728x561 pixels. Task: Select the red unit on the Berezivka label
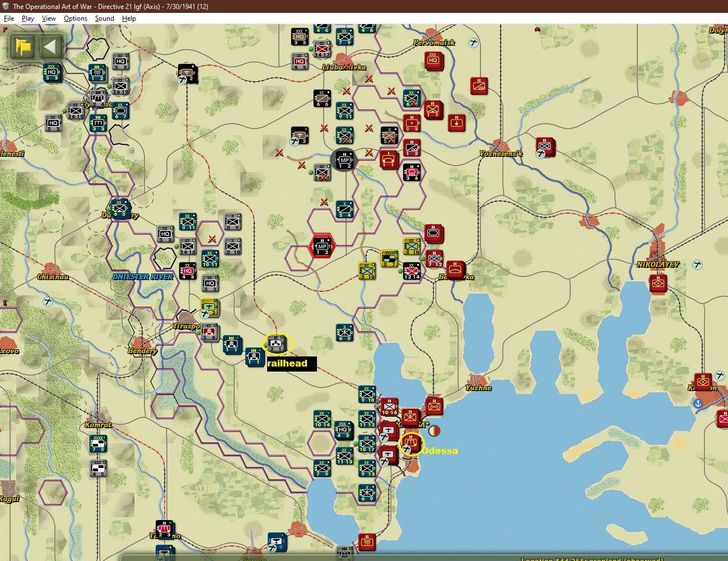coord(456,270)
